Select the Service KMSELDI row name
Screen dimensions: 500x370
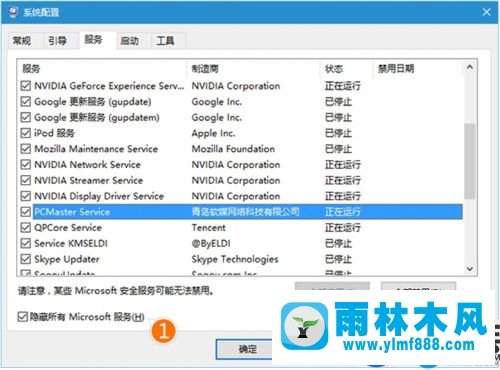click(x=71, y=243)
